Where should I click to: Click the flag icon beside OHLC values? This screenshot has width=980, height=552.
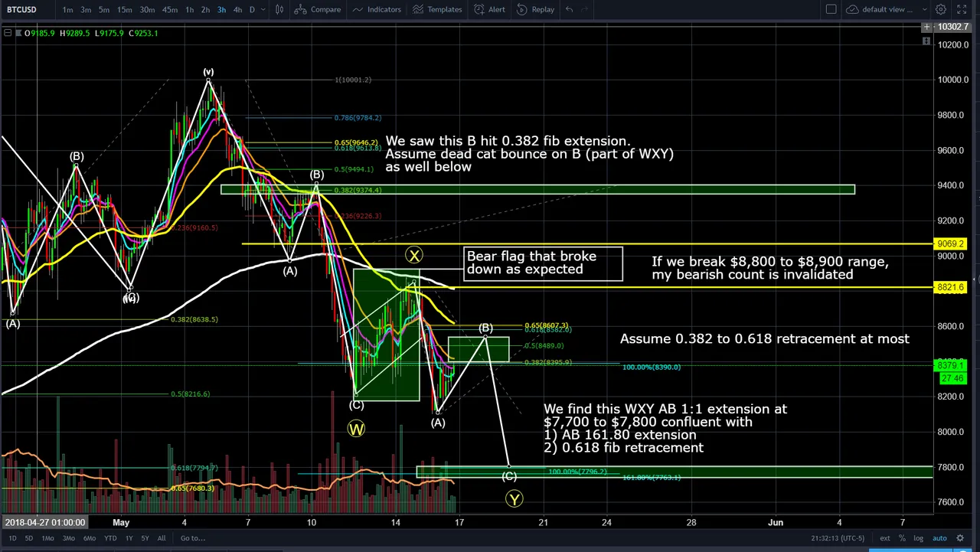18,33
